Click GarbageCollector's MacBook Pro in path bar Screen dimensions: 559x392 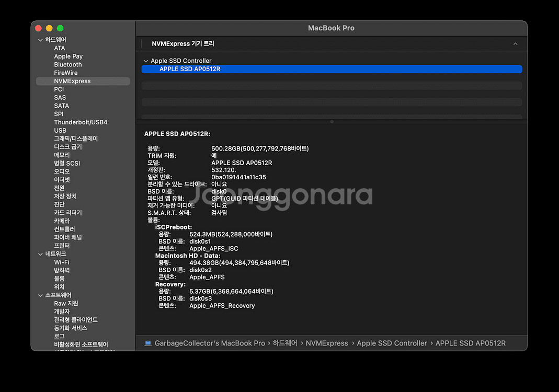pos(210,343)
